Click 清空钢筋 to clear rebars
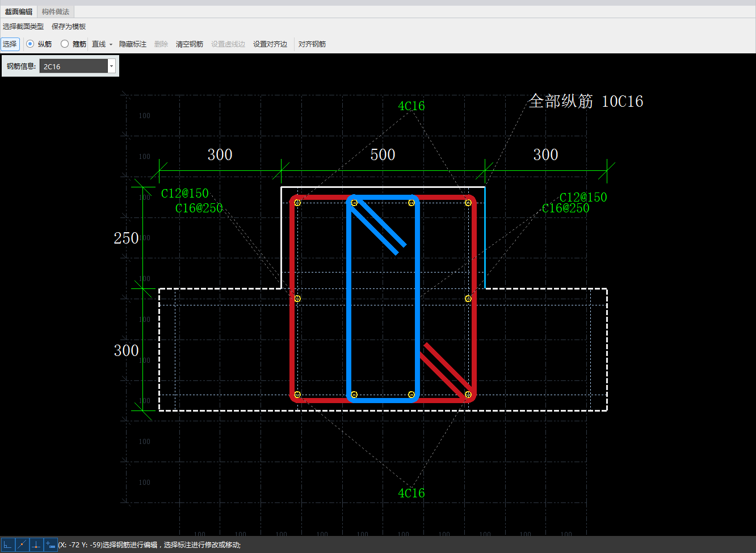The image size is (756, 553). tap(190, 44)
